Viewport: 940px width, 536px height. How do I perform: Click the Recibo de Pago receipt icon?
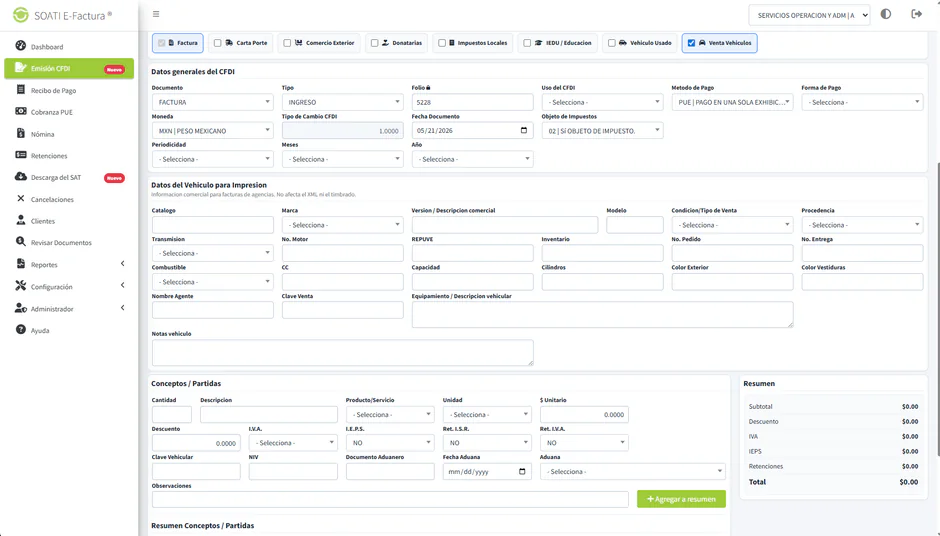[21, 90]
